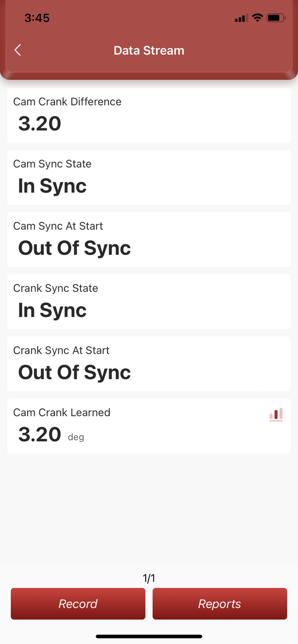Tap the 3.20 value under Cam Crank Learned
Screen dimensions: 298x644
point(40,435)
